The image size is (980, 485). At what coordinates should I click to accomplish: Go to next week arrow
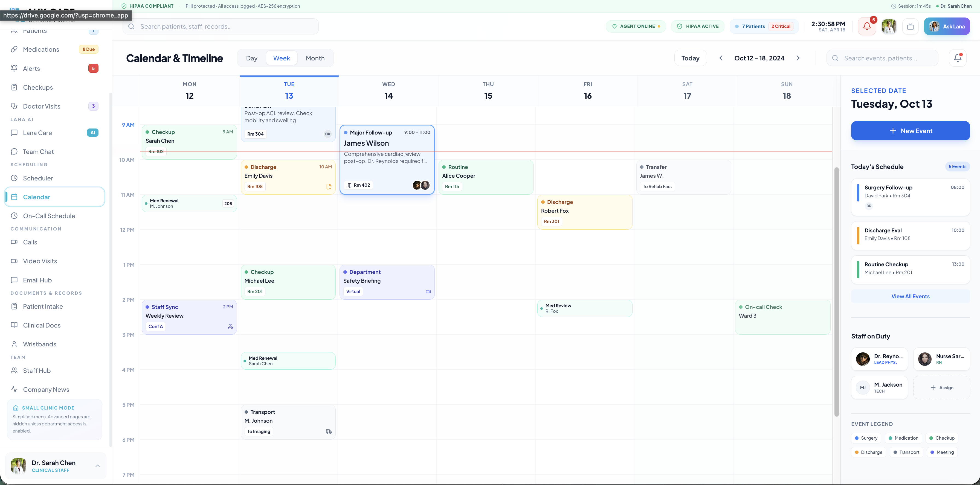click(798, 58)
